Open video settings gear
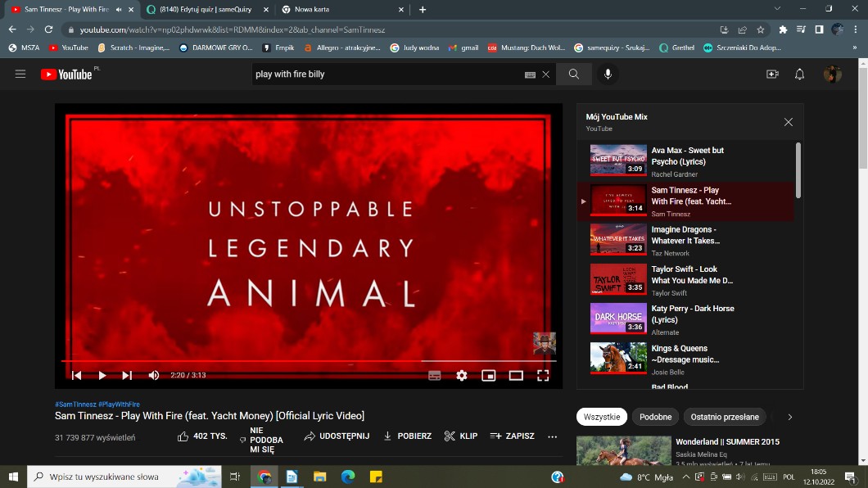 [x=462, y=375]
